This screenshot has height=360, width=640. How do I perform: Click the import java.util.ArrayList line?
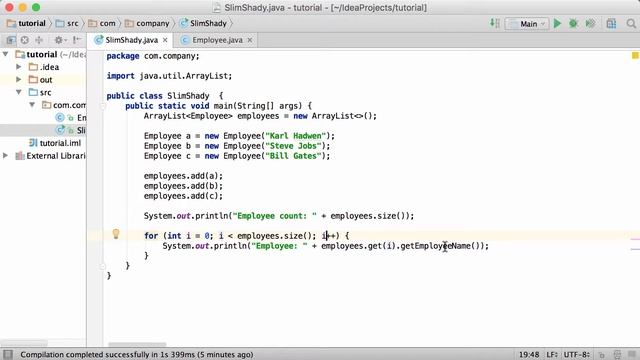tap(169, 76)
